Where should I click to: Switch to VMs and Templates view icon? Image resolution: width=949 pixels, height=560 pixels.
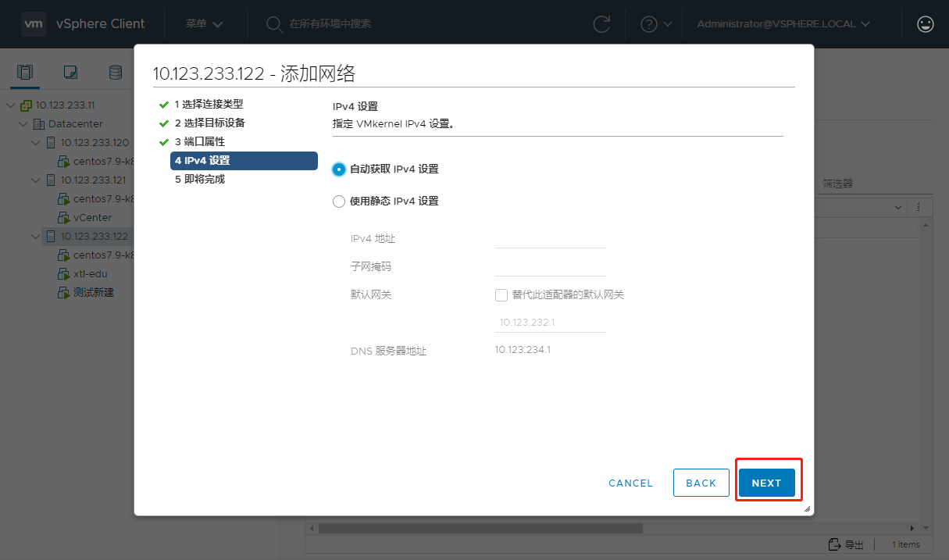point(70,73)
